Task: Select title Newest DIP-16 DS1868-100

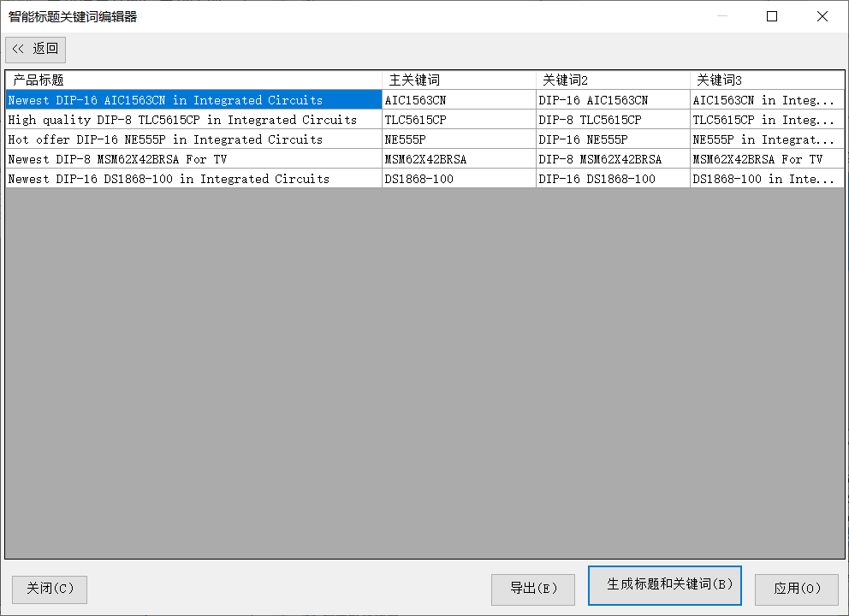Action: pos(193,179)
